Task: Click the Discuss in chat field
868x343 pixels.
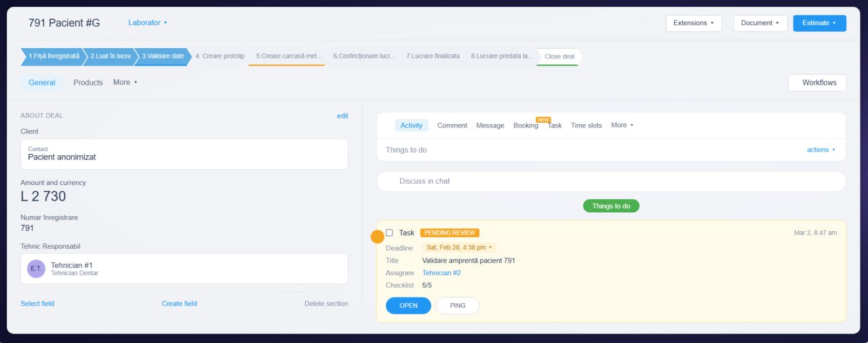Action: coord(611,181)
